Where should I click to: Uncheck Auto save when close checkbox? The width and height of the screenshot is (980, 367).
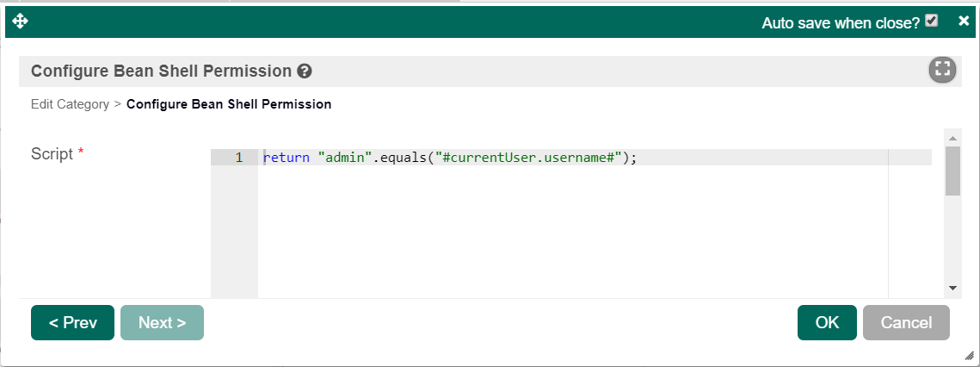point(931,22)
